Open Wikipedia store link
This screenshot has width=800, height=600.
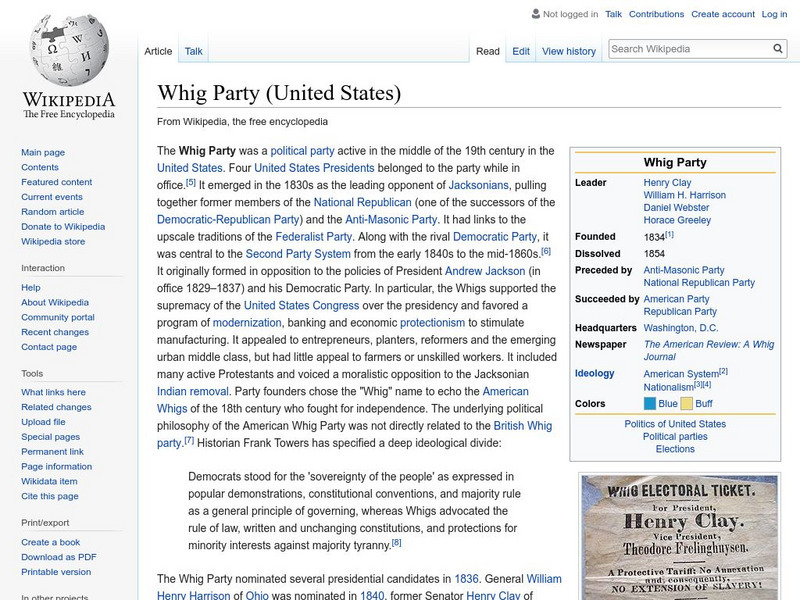pos(53,241)
